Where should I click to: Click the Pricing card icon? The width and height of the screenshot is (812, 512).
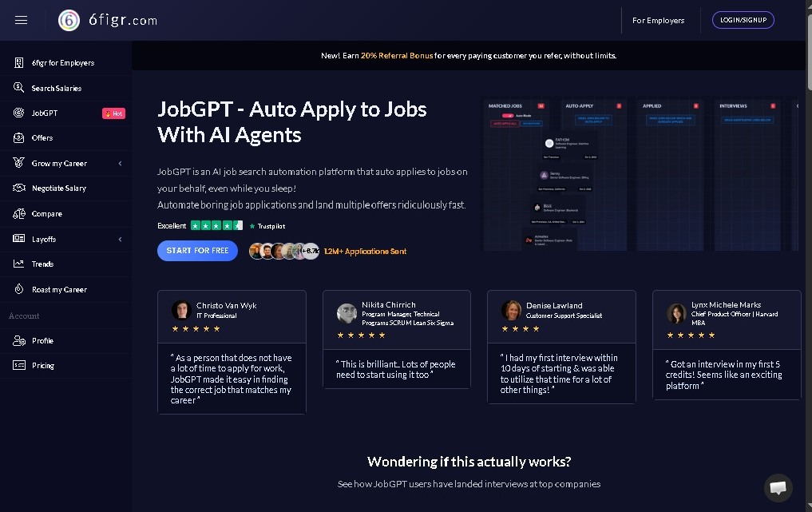[18, 365]
